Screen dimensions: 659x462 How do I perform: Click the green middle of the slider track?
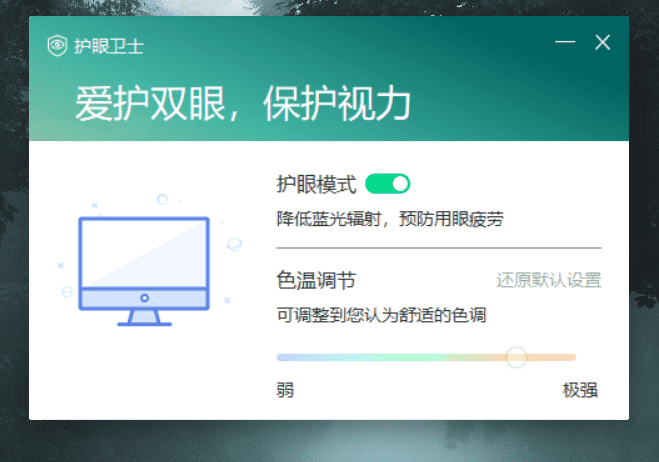(400, 357)
